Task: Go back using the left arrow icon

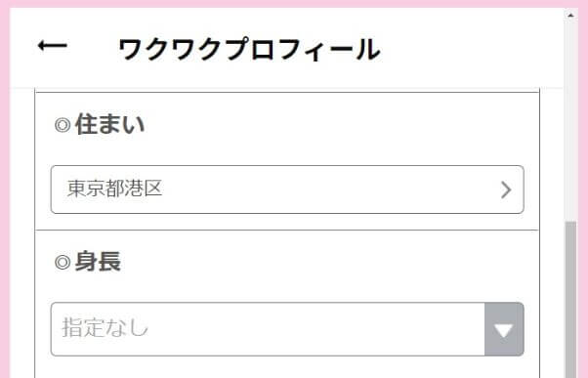Action: (53, 47)
